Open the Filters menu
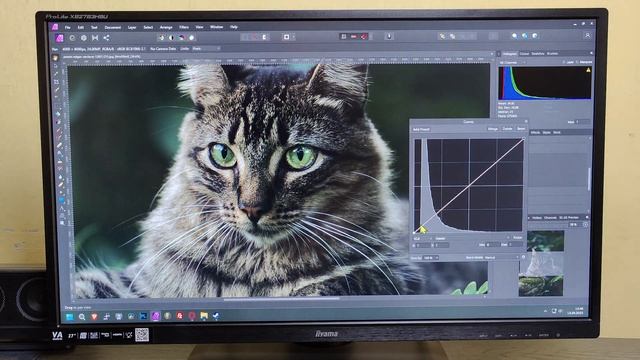The width and height of the screenshot is (640, 360). click(x=184, y=27)
